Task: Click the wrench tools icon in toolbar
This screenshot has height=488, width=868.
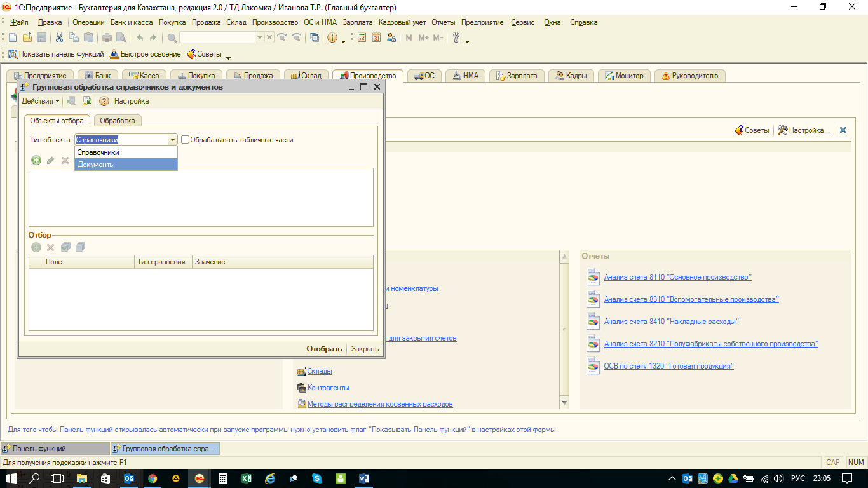Action: (x=456, y=37)
